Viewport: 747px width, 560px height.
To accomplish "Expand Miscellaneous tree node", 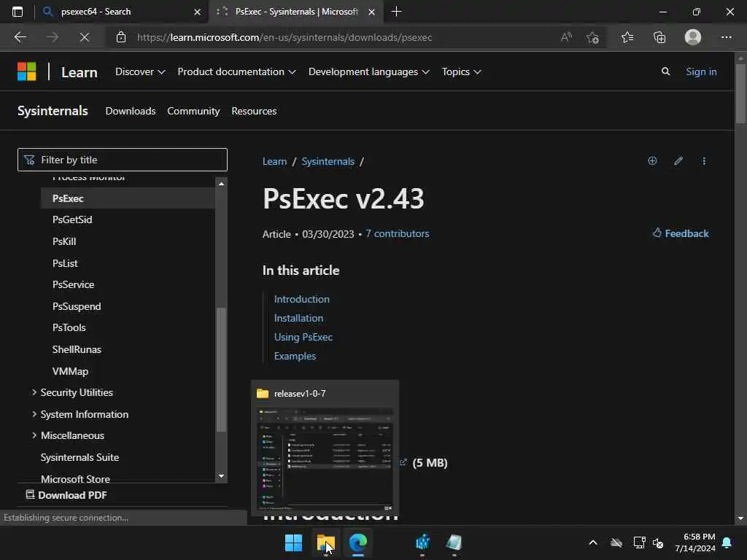I will (34, 435).
